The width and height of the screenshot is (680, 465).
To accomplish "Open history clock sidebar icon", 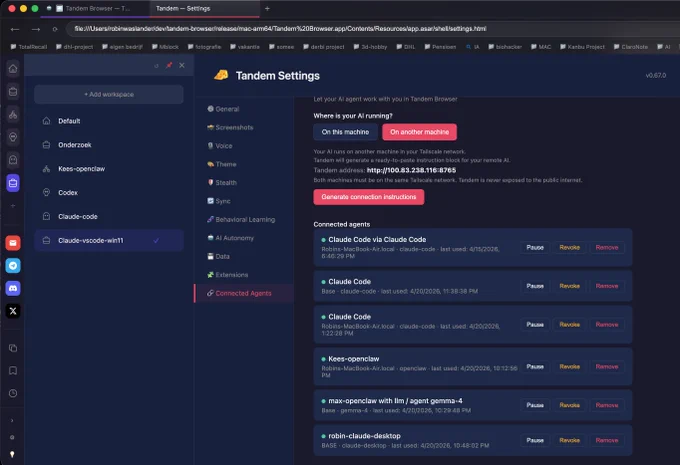I will tap(13, 393).
